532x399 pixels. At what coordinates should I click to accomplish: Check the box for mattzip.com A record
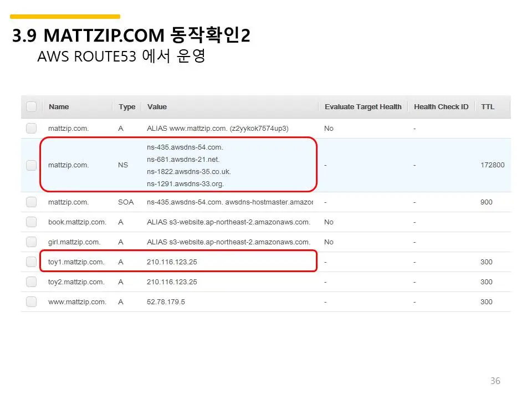point(31,128)
